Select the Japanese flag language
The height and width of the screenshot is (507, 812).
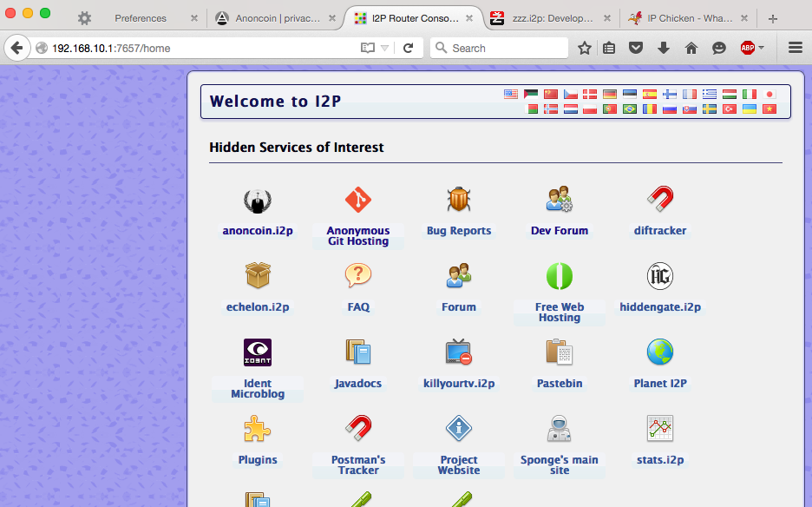769,94
